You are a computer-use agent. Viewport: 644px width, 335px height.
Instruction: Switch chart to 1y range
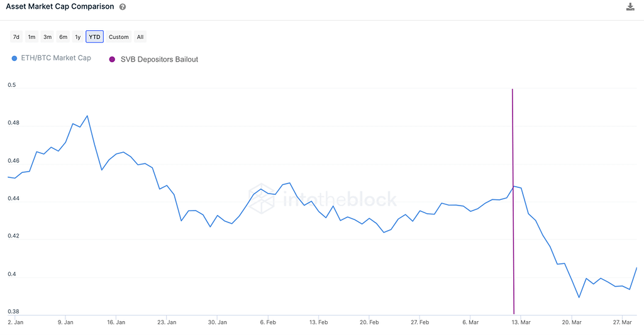tap(77, 37)
